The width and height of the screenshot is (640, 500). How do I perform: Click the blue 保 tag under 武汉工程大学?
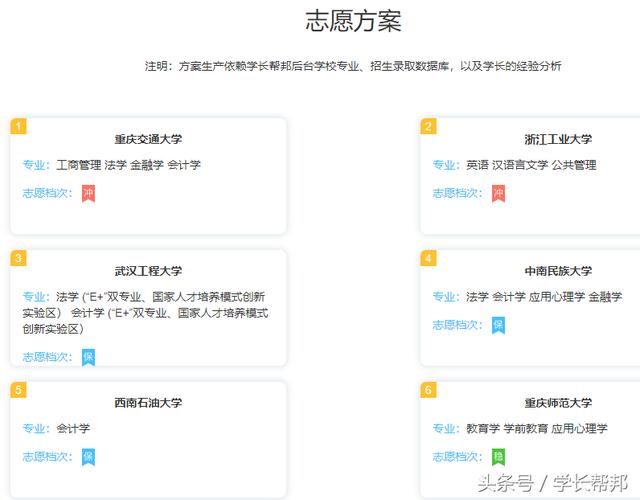88,357
